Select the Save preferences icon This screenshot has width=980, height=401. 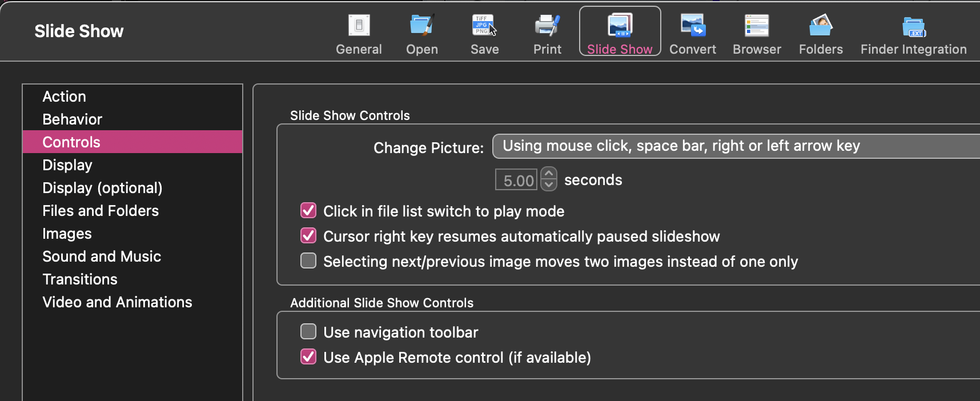coord(484,26)
